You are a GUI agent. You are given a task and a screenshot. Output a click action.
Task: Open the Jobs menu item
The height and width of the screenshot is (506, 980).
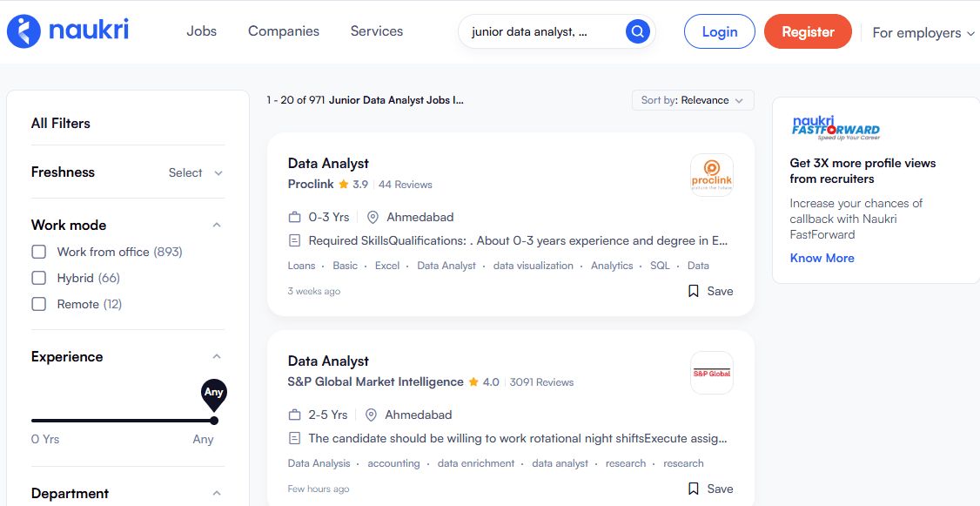pyautogui.click(x=201, y=30)
